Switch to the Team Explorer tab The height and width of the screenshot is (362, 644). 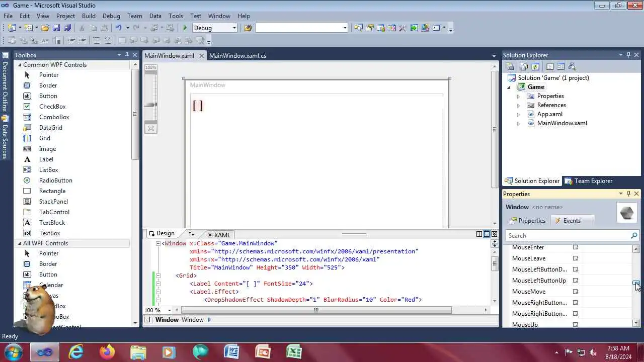click(588, 181)
